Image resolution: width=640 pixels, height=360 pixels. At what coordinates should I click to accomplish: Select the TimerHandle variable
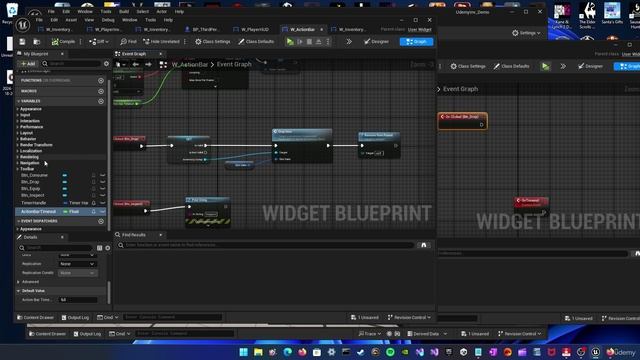[x=33, y=202]
